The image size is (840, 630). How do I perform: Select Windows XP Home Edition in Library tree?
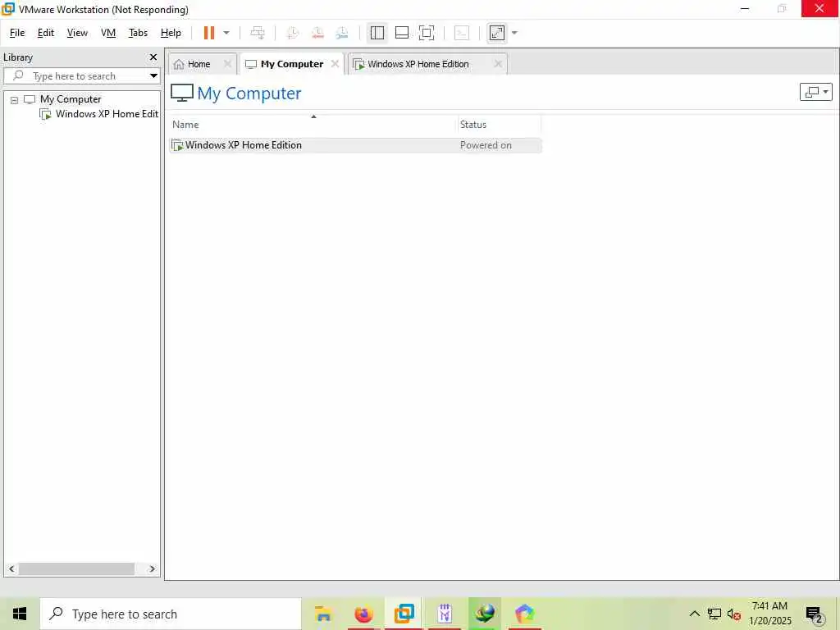click(x=99, y=114)
